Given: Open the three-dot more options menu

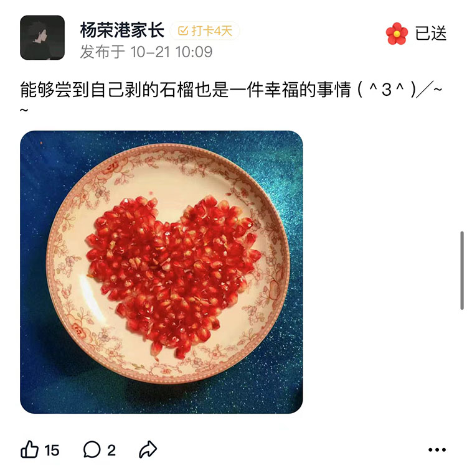Looking at the screenshot, I should coord(437,450).
